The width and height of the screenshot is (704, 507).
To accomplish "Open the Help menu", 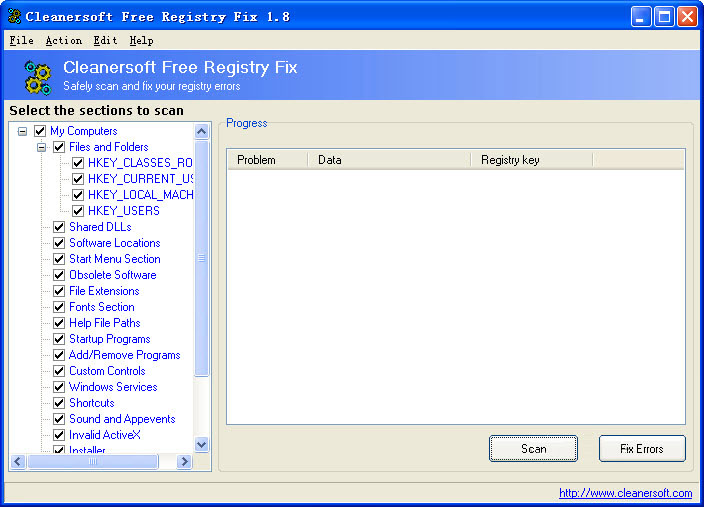I will (x=141, y=41).
